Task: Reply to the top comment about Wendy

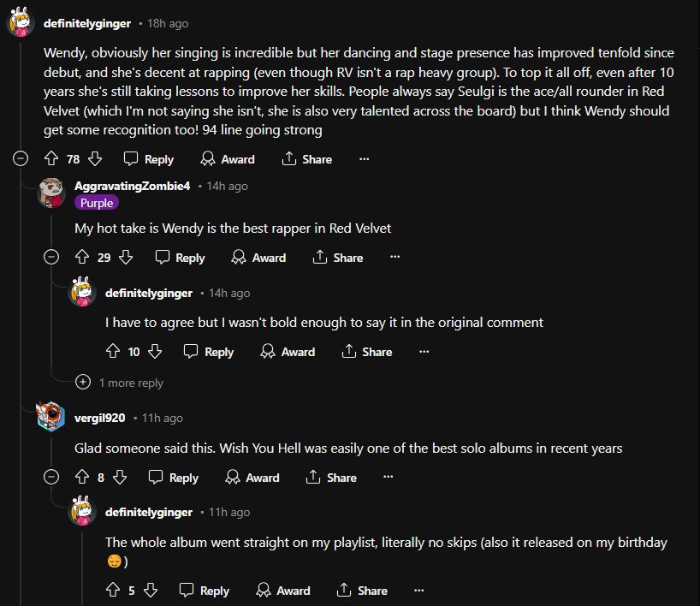Action: coord(148,159)
